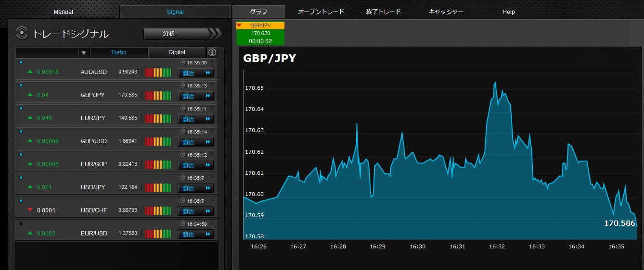Click the red down arrow for USD/CHF
Screen dimensions: 644x270
(30, 210)
